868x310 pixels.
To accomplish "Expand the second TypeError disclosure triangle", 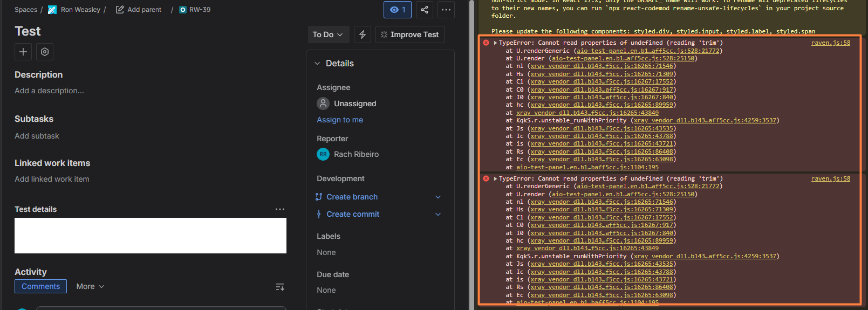I will pyautogui.click(x=495, y=178).
